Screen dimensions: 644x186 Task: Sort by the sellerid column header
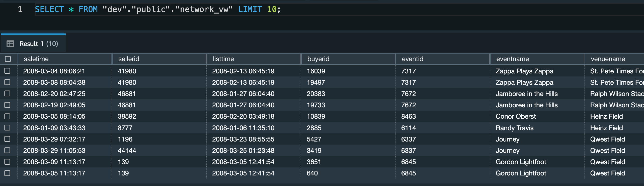[159, 59]
